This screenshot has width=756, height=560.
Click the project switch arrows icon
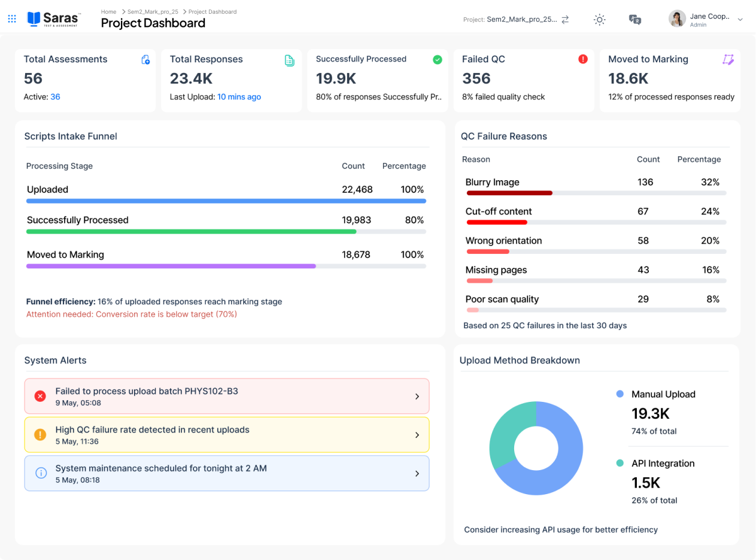point(565,19)
